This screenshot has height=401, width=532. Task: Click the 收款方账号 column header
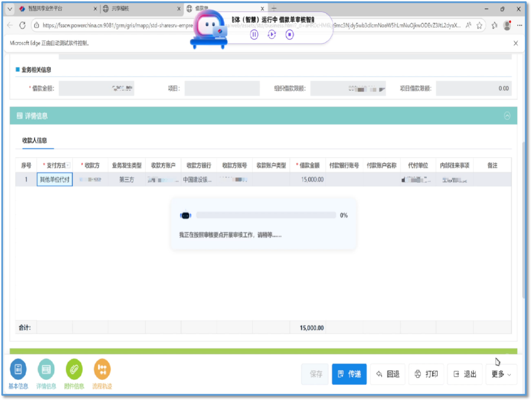[235, 165]
